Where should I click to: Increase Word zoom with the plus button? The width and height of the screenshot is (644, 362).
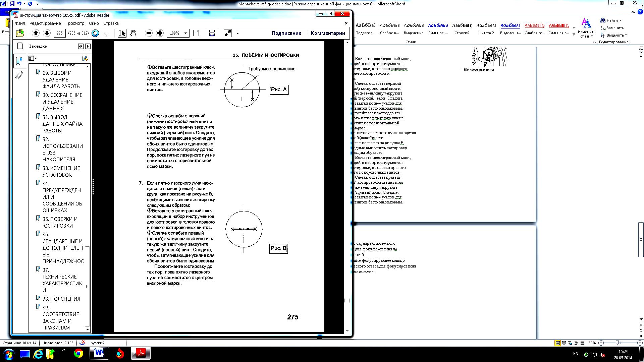(640, 343)
